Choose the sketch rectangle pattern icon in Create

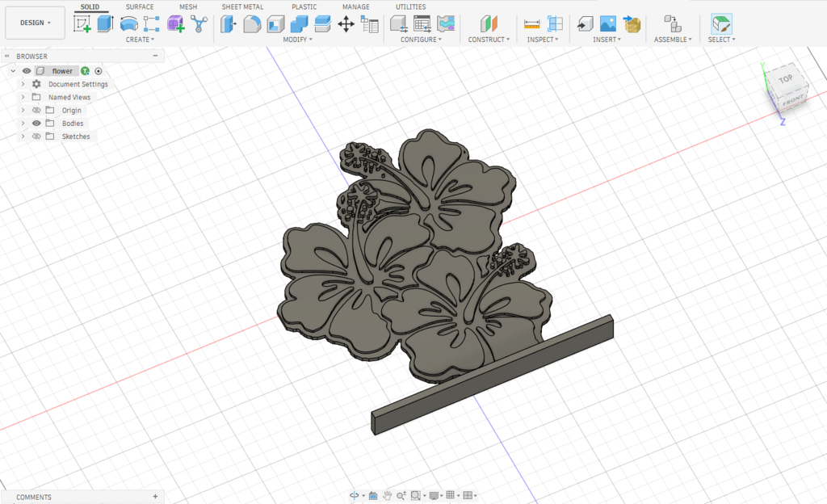(152, 23)
